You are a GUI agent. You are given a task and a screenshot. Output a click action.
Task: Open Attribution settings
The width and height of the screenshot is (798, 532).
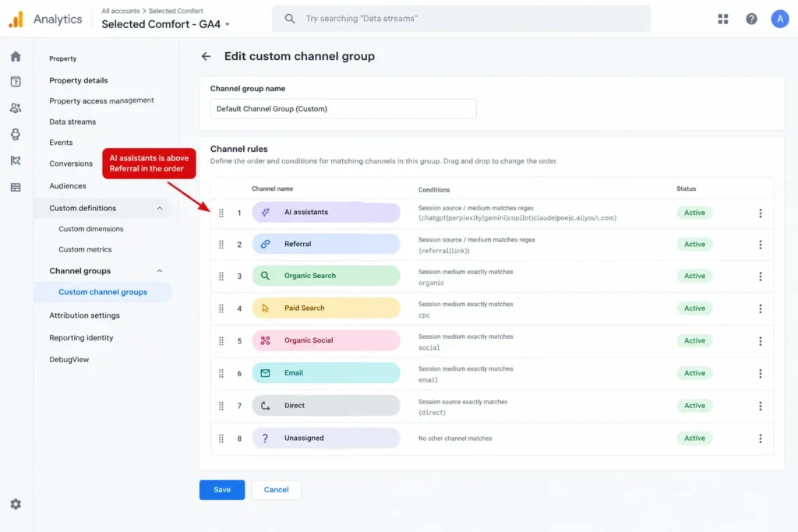tap(84, 315)
